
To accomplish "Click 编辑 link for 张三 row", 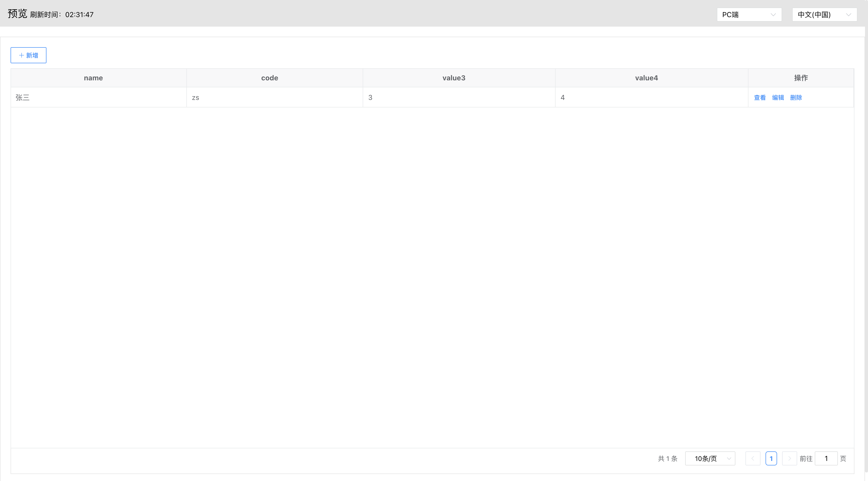I will pos(778,98).
